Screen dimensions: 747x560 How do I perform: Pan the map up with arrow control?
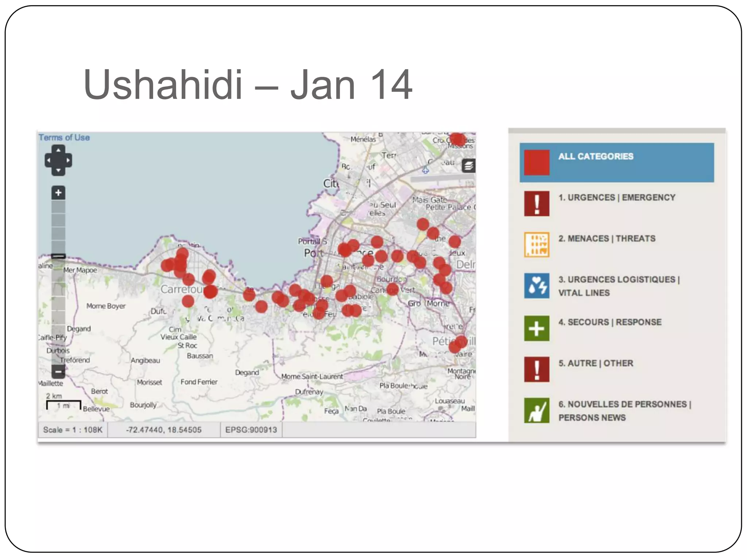coord(58,150)
